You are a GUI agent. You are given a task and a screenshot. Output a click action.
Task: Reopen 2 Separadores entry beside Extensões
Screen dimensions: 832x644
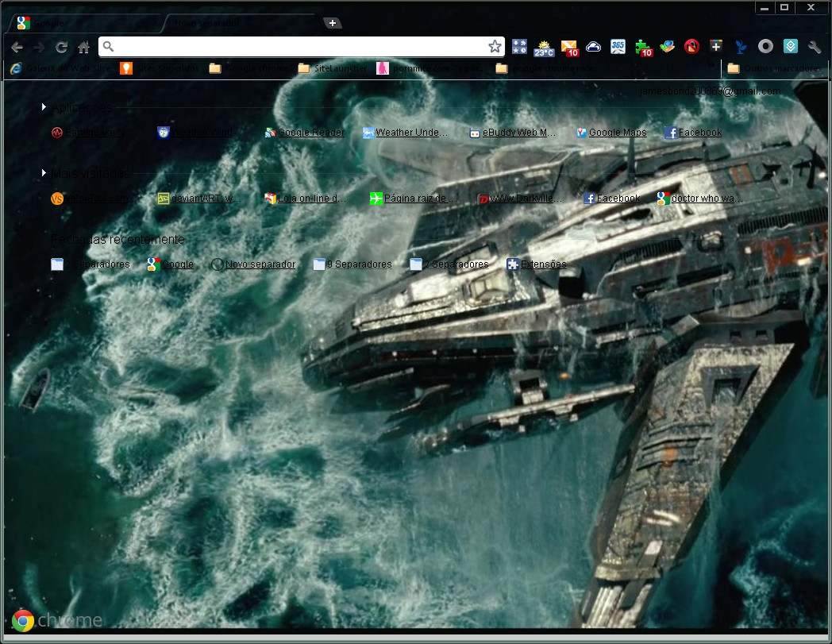[x=449, y=264]
